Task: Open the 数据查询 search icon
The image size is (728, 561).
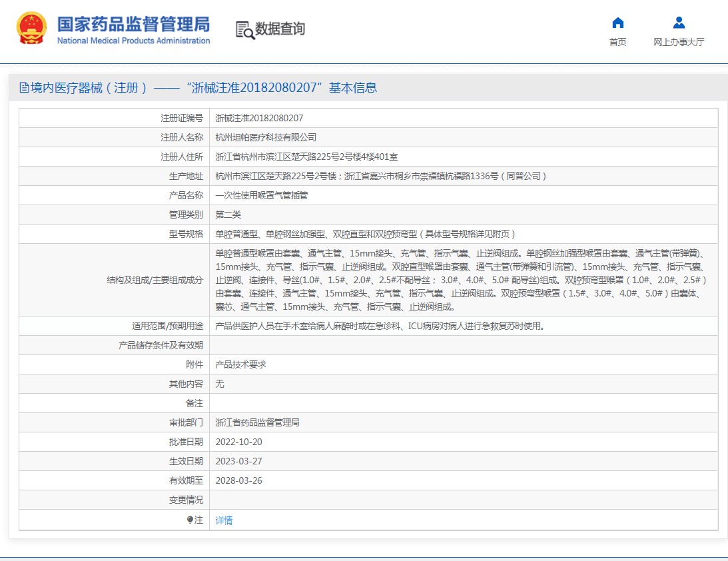Action: click(244, 30)
